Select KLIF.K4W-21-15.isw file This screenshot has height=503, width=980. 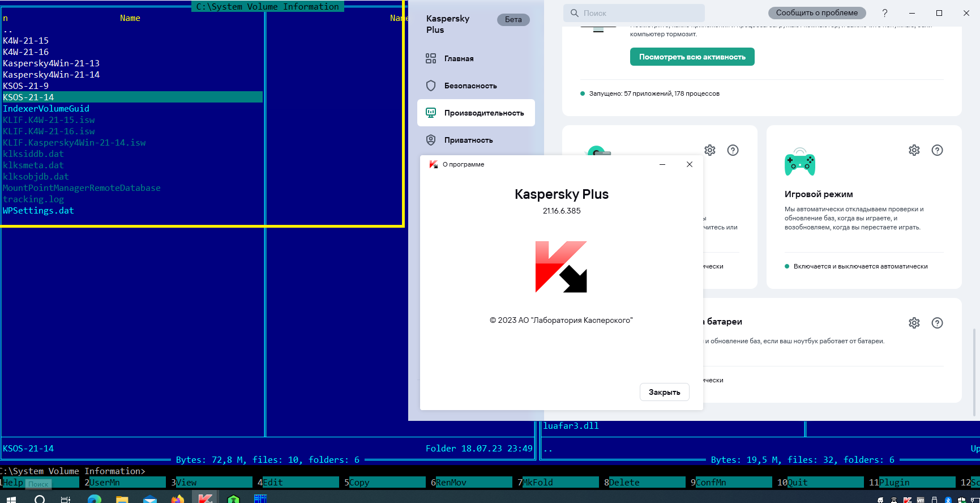click(x=49, y=120)
